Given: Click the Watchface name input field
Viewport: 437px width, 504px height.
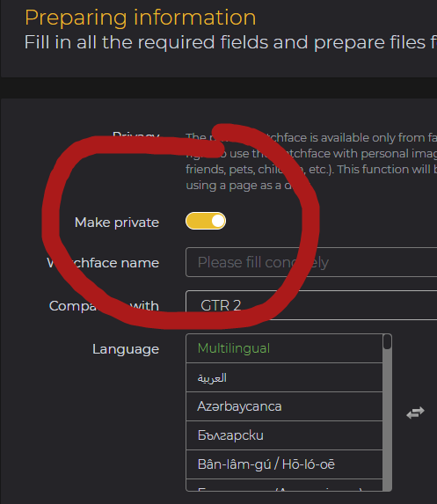Looking at the screenshot, I should click(311, 262).
